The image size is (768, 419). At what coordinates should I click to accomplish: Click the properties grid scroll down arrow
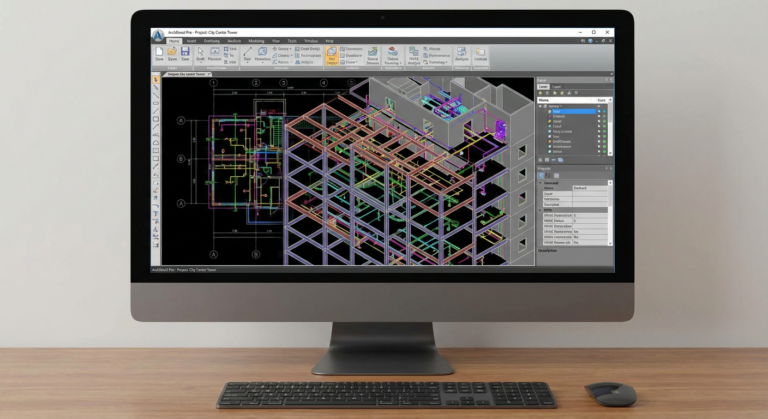click(610, 243)
